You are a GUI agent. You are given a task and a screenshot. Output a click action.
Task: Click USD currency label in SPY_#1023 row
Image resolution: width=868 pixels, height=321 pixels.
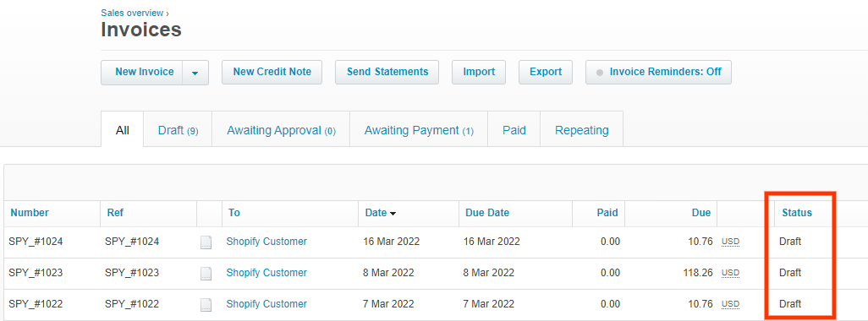tap(731, 273)
